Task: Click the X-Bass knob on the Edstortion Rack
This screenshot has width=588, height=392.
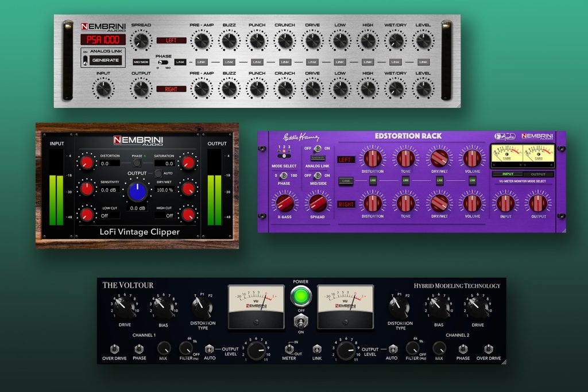Action: coord(285,202)
